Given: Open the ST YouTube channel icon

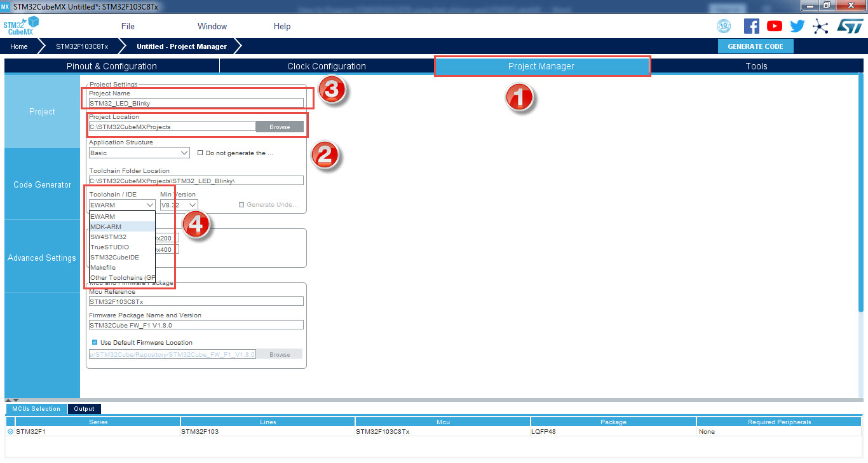Looking at the screenshot, I should (x=775, y=26).
